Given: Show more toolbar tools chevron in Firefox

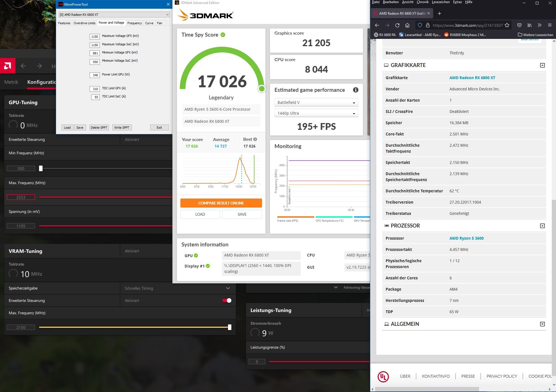Looking at the screenshot, I should (x=539, y=25).
